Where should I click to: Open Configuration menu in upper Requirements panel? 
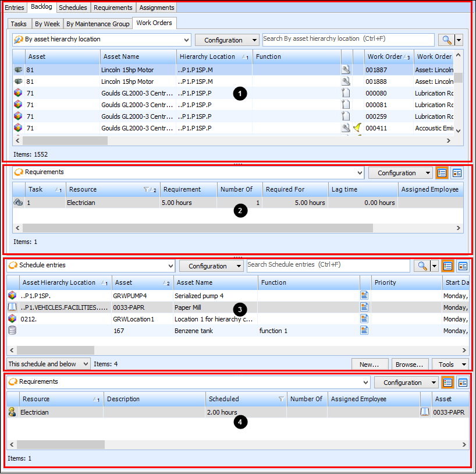click(400, 173)
